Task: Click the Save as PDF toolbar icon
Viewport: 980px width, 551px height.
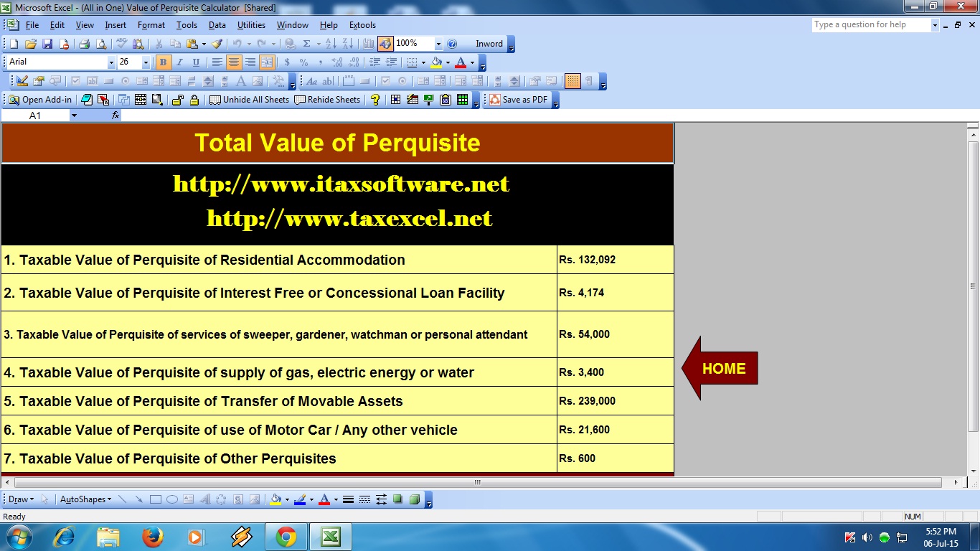Action: (x=519, y=100)
